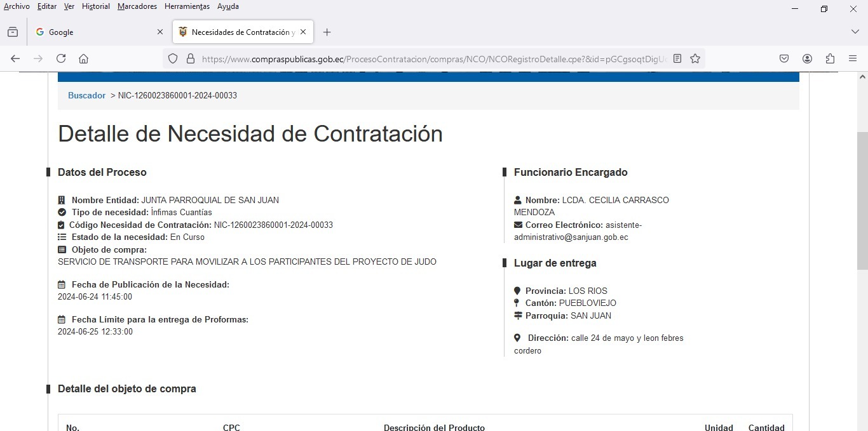The height and width of the screenshot is (431, 868).
Task: Open the Firefox hamburger application menu
Action: click(853, 58)
